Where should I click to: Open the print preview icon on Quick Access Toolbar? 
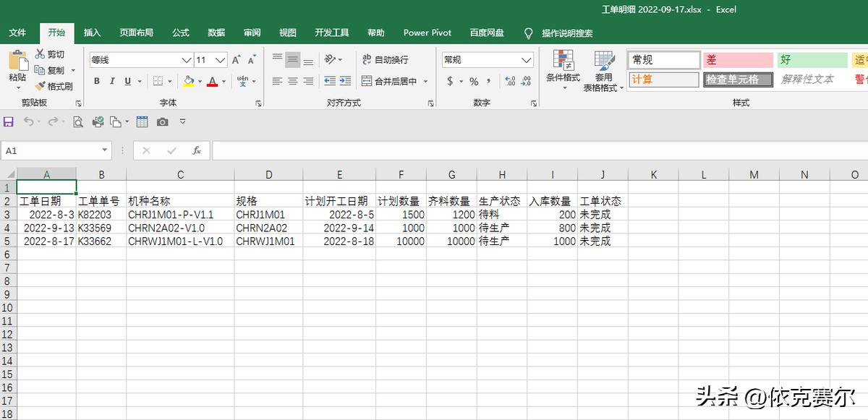coord(79,123)
